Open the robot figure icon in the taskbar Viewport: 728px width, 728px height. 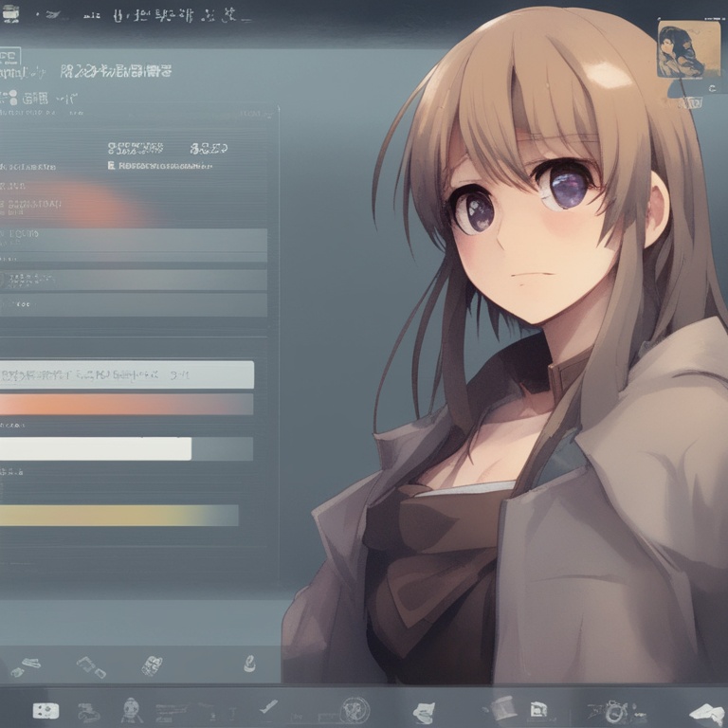pyautogui.click(x=131, y=710)
